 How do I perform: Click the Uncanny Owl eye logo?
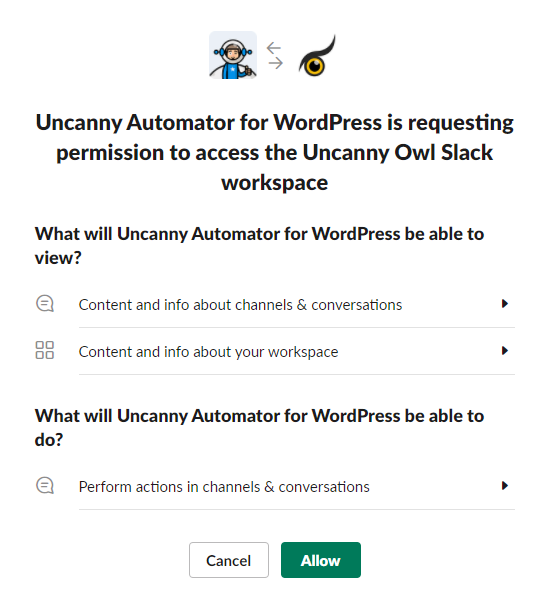point(317,56)
